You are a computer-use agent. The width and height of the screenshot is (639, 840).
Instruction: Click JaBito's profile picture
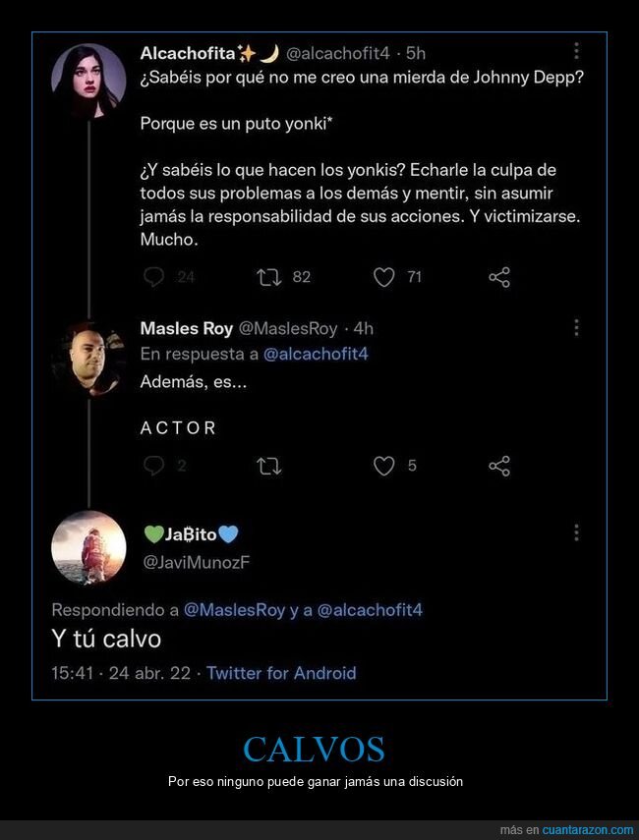(89, 546)
